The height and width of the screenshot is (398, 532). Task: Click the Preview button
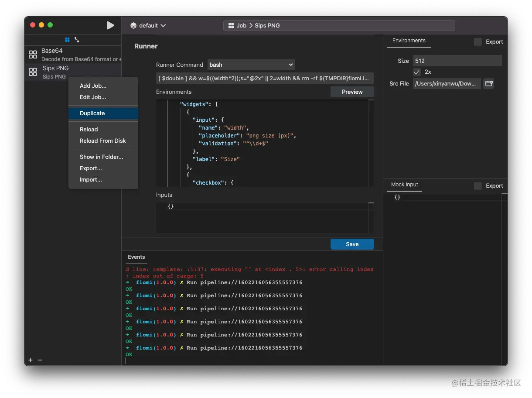point(352,92)
